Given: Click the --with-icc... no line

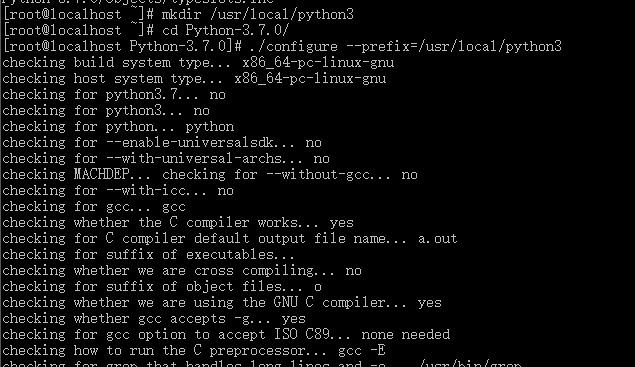Looking at the screenshot, I should click(x=118, y=191).
